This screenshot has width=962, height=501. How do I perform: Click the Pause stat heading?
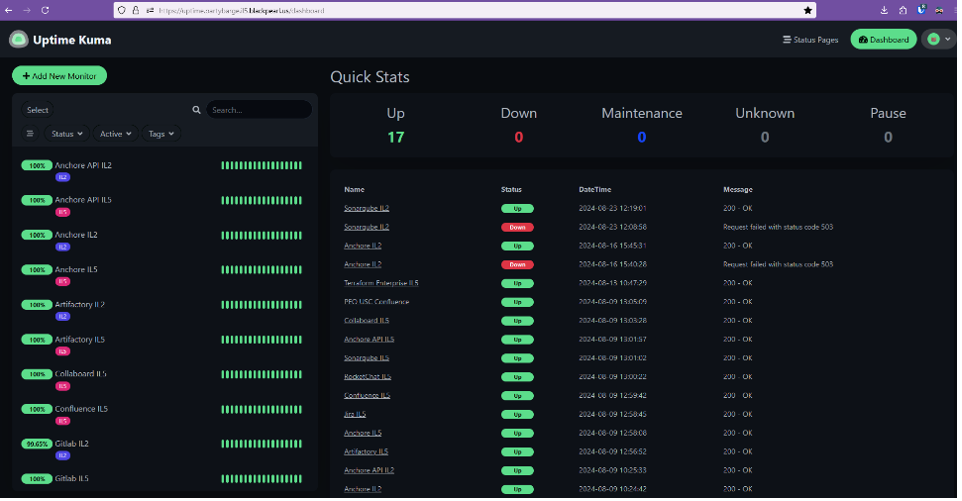click(888, 113)
